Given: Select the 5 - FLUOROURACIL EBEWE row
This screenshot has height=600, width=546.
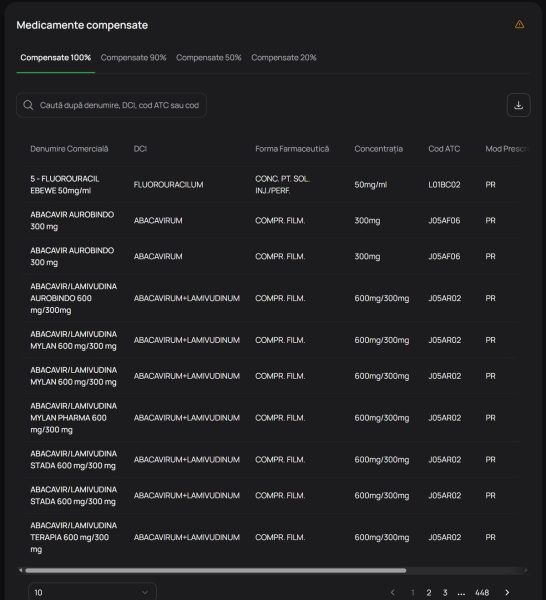Looking at the screenshot, I should (x=272, y=184).
